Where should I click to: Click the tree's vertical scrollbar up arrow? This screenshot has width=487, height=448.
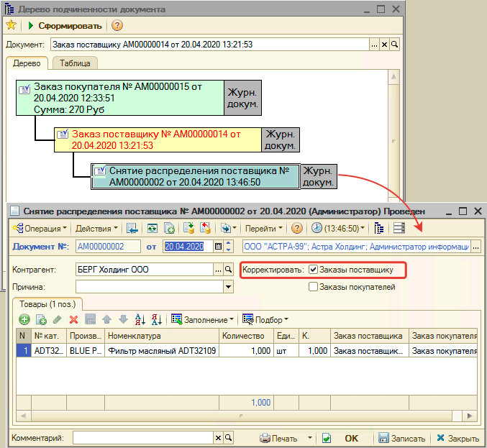coord(393,77)
